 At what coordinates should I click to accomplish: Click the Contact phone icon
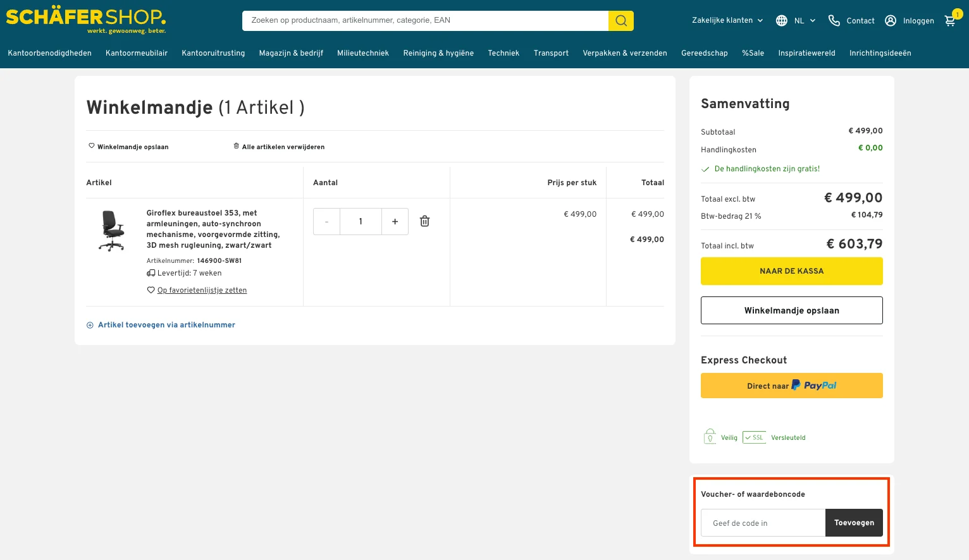(834, 21)
